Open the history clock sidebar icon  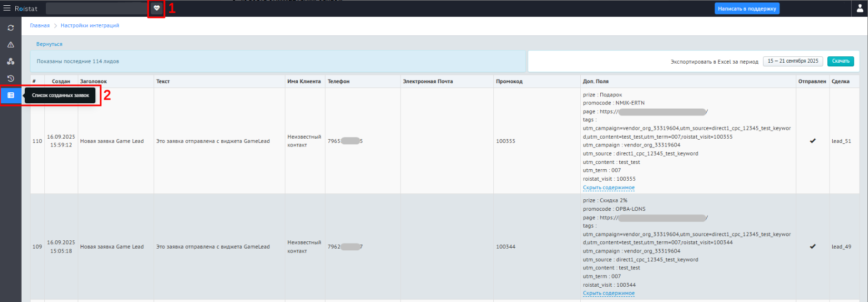11,79
